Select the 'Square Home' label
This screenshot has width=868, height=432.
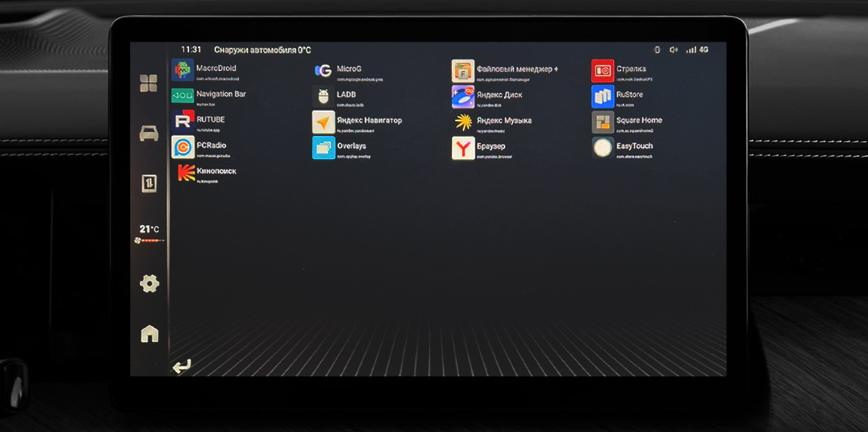point(640,120)
